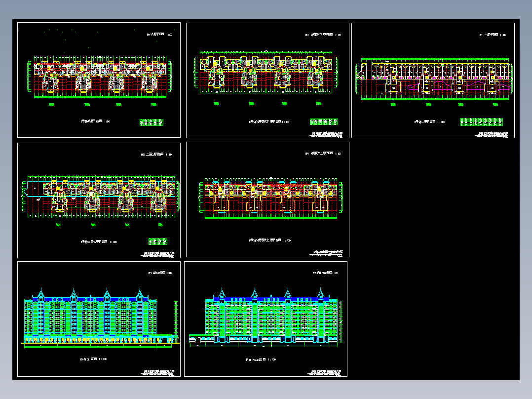
Task: Click the caption below the bottom-left elevation
Action: coord(93,359)
